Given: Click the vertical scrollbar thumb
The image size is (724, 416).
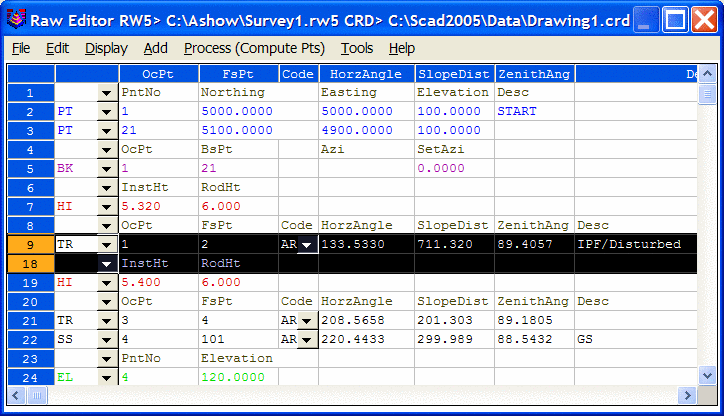Looking at the screenshot, I should [x=707, y=94].
